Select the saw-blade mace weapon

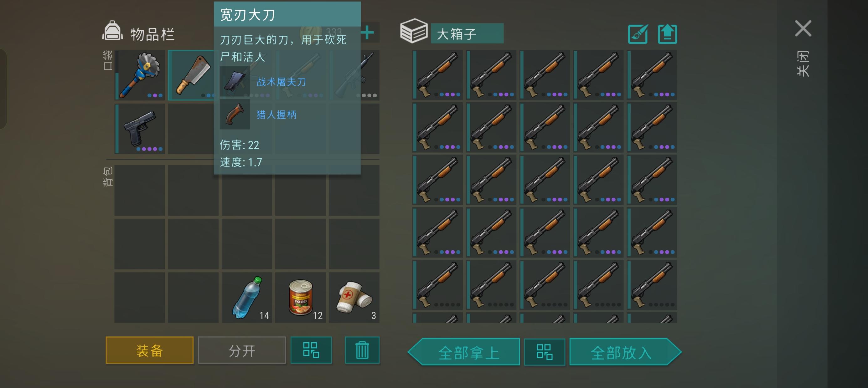click(140, 75)
